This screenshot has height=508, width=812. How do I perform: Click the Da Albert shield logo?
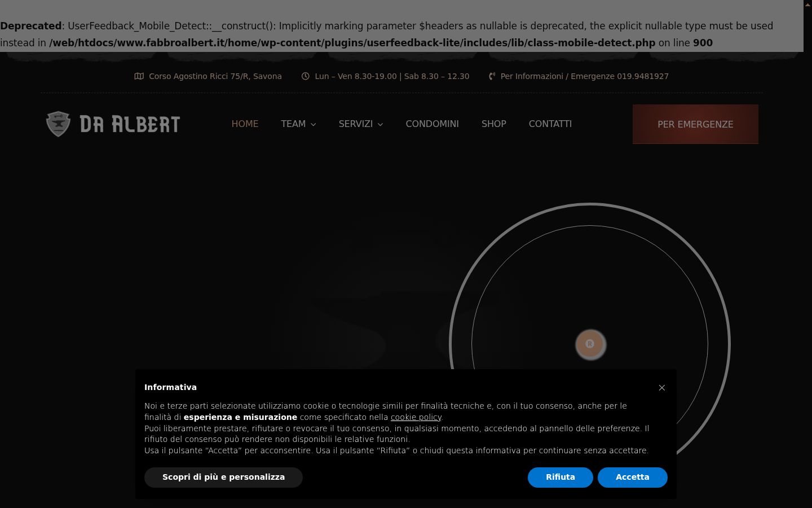(58, 124)
